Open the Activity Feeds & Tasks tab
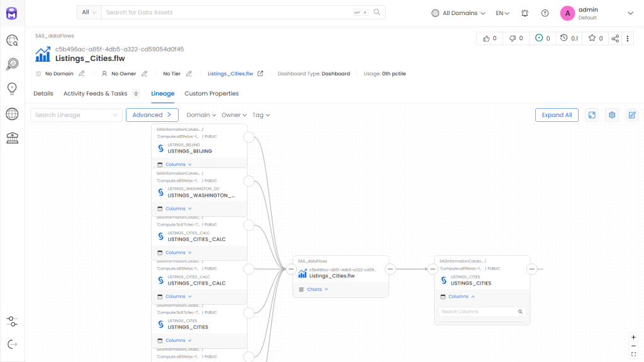The height and width of the screenshot is (362, 644). click(95, 94)
